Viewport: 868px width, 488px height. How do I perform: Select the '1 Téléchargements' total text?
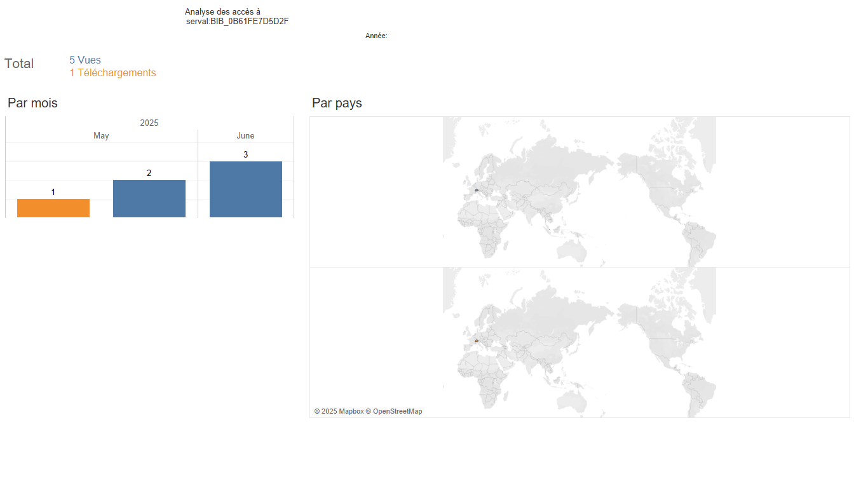coord(112,73)
